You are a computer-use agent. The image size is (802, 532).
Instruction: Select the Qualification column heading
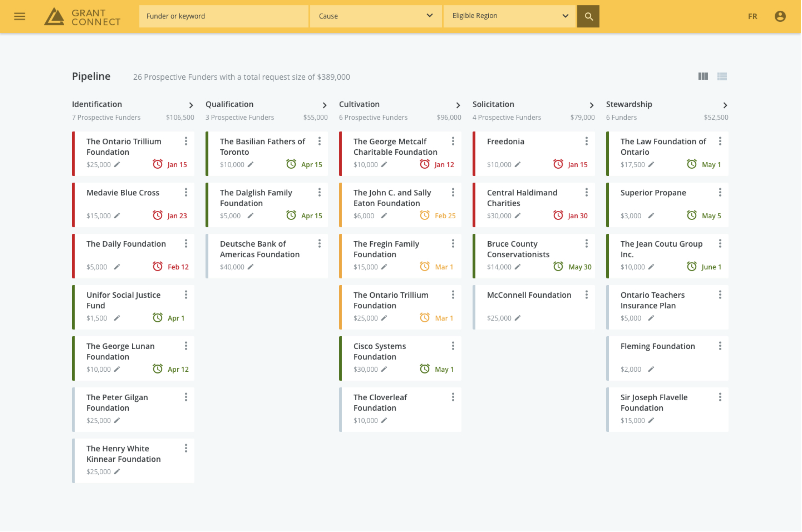point(230,105)
